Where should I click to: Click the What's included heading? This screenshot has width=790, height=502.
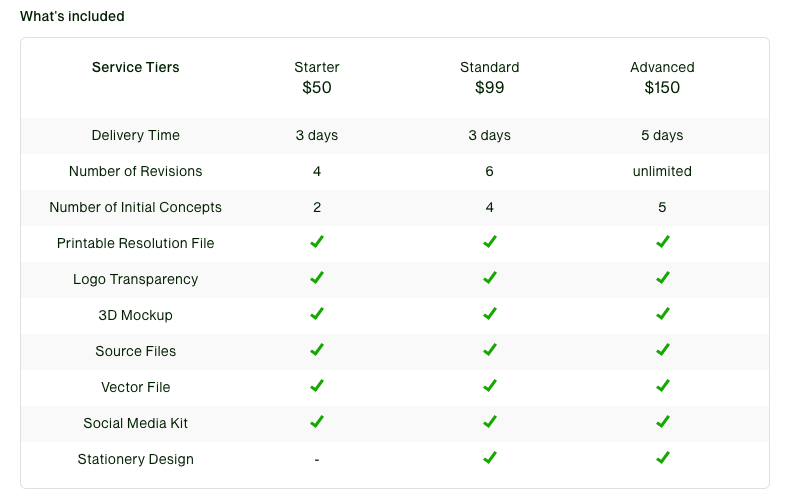[73, 17]
